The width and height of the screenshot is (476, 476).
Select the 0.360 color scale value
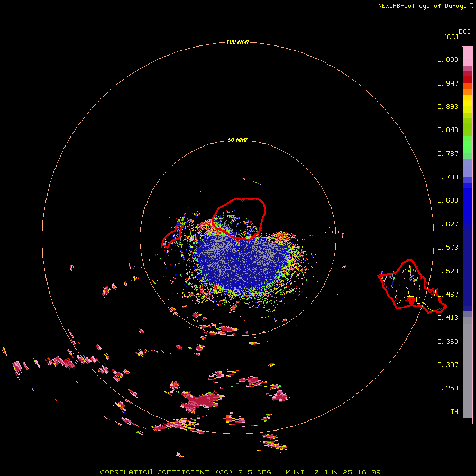tap(448, 342)
